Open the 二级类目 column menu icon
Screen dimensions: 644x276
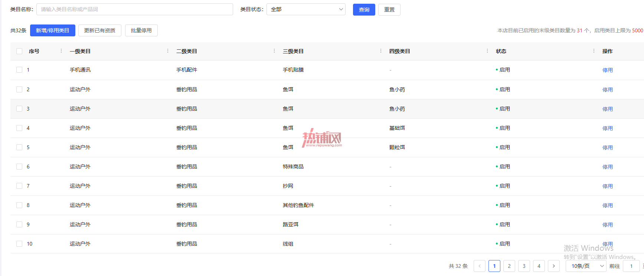point(274,51)
